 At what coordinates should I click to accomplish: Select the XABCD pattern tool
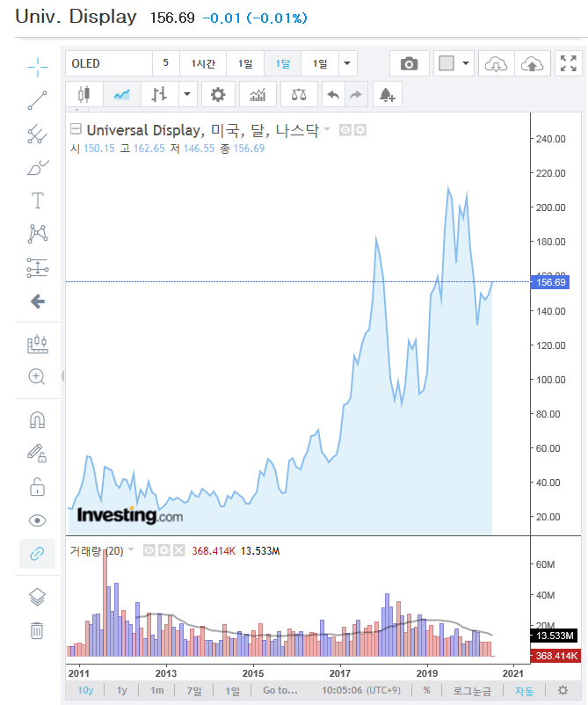(37, 234)
